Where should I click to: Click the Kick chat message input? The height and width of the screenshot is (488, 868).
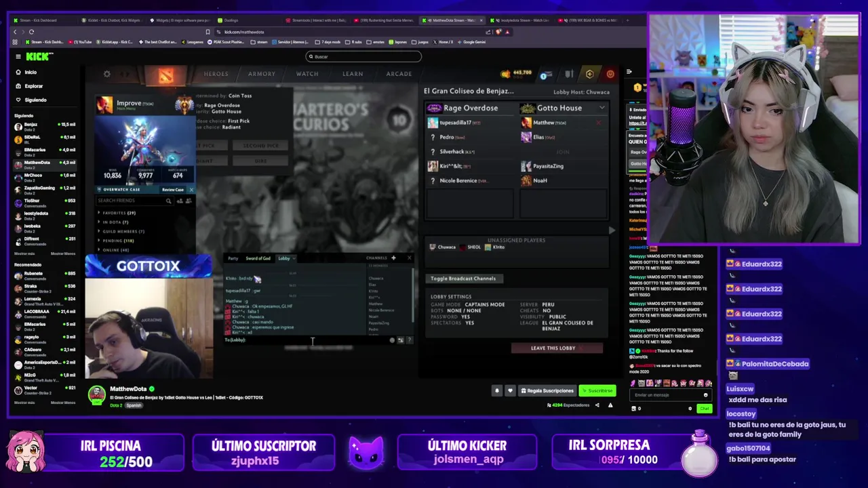(670, 395)
